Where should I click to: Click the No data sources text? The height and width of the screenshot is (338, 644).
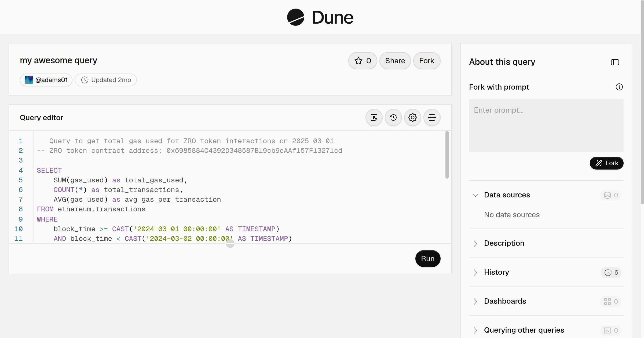pyautogui.click(x=512, y=215)
